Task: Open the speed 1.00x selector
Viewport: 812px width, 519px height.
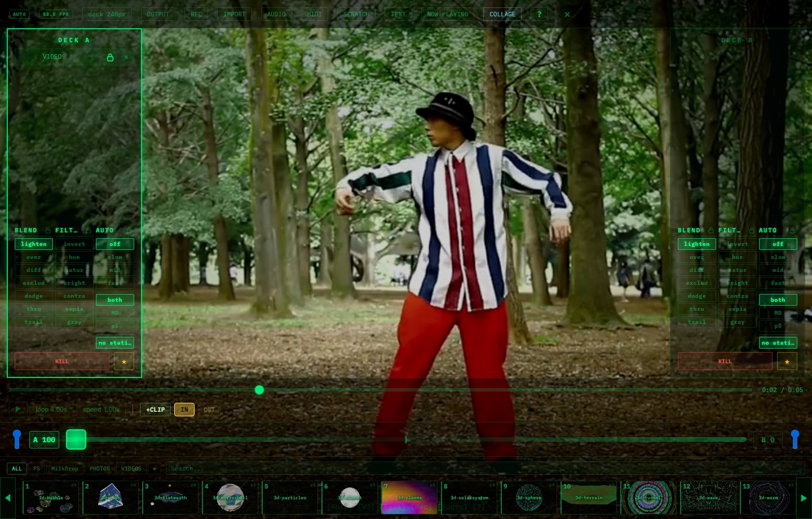Action: point(101,410)
